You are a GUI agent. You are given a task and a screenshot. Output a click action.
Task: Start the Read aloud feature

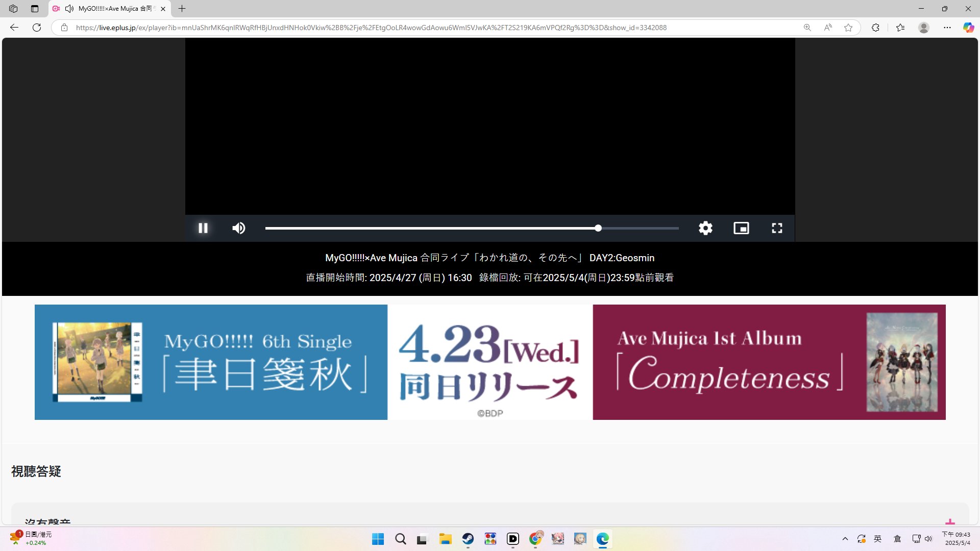pos(828,28)
